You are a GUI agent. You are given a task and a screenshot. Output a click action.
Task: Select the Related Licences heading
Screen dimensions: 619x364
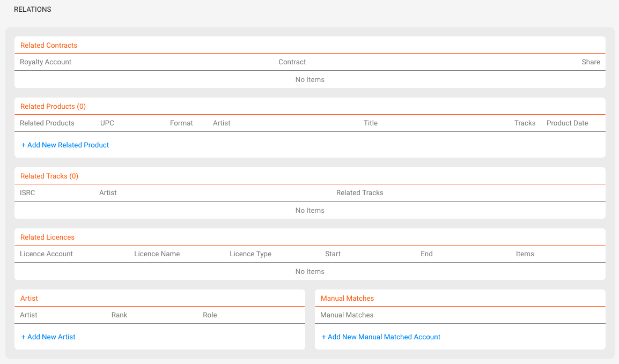(x=47, y=237)
